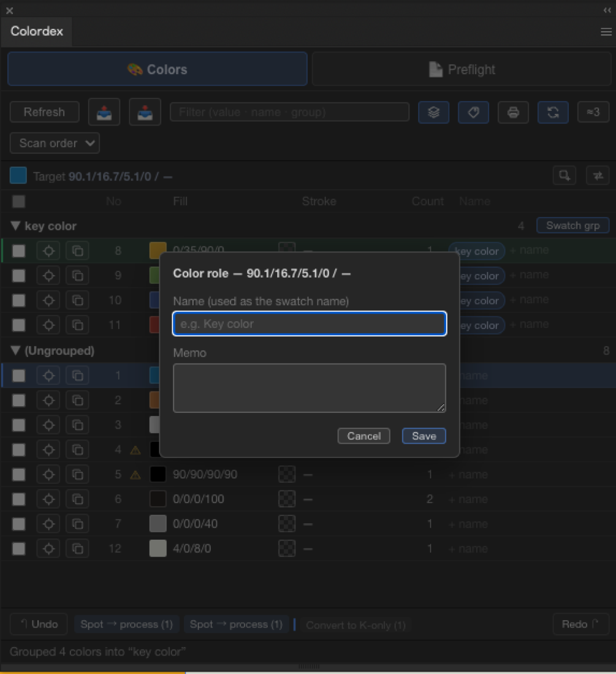Click the stroke swatch in 90/90/90/90 row

pyautogui.click(x=287, y=474)
